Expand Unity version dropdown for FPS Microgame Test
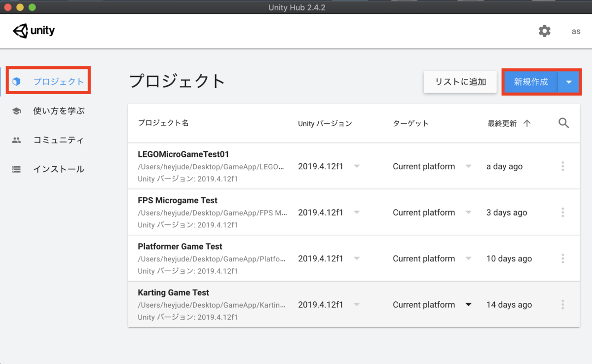Image resolution: width=592 pixels, height=364 pixels. [x=357, y=213]
